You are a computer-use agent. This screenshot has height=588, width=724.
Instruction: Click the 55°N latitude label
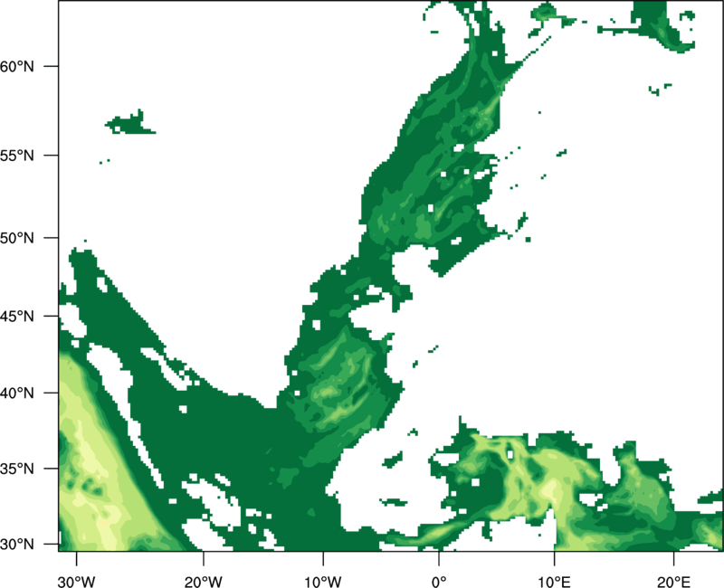[x=17, y=156]
